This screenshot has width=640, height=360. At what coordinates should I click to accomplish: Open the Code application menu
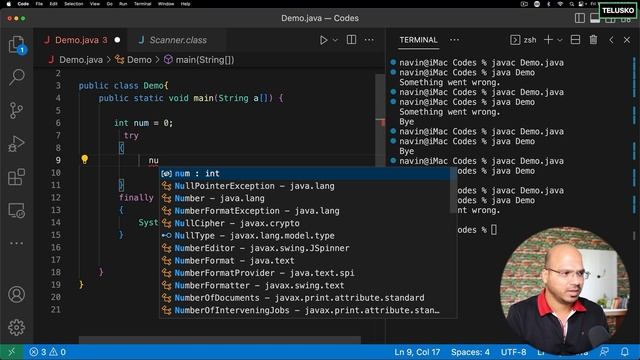(x=23, y=4)
